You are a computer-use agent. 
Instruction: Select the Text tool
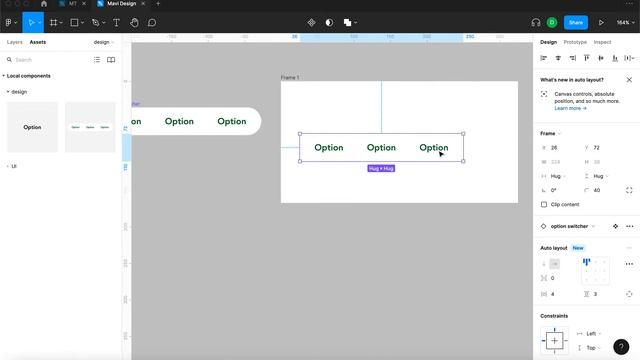[x=116, y=23]
